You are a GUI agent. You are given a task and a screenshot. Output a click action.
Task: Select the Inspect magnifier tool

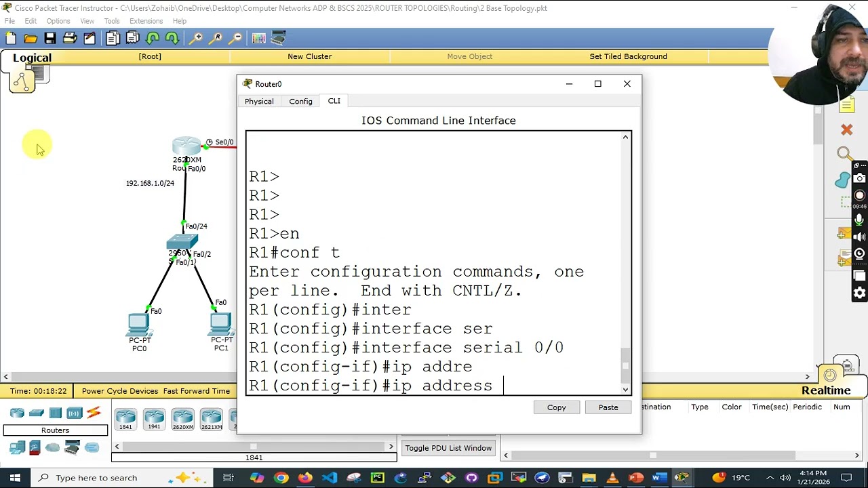tap(844, 155)
